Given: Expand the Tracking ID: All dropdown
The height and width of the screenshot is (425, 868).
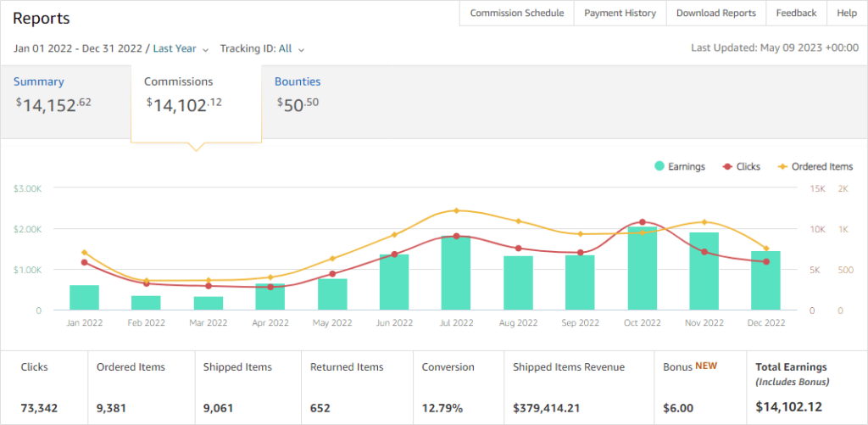Looking at the screenshot, I should tap(262, 49).
